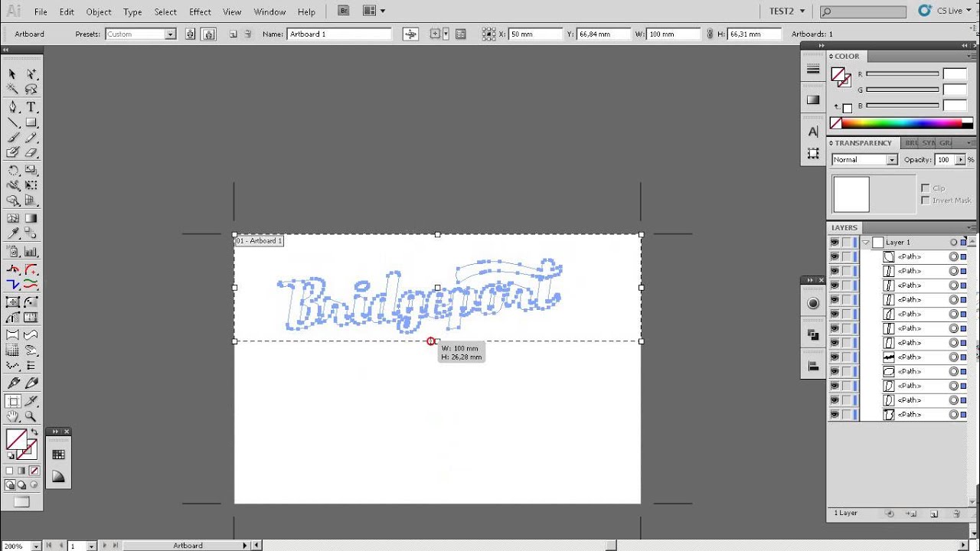Screen dimensions: 980x551
Task: Click the New Artboard icon
Action: [x=234, y=34]
